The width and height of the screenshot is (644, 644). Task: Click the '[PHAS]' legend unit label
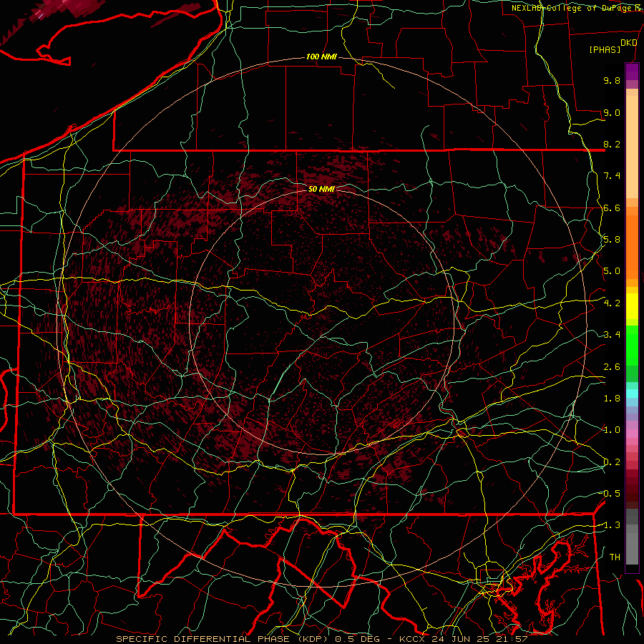[x=605, y=50]
